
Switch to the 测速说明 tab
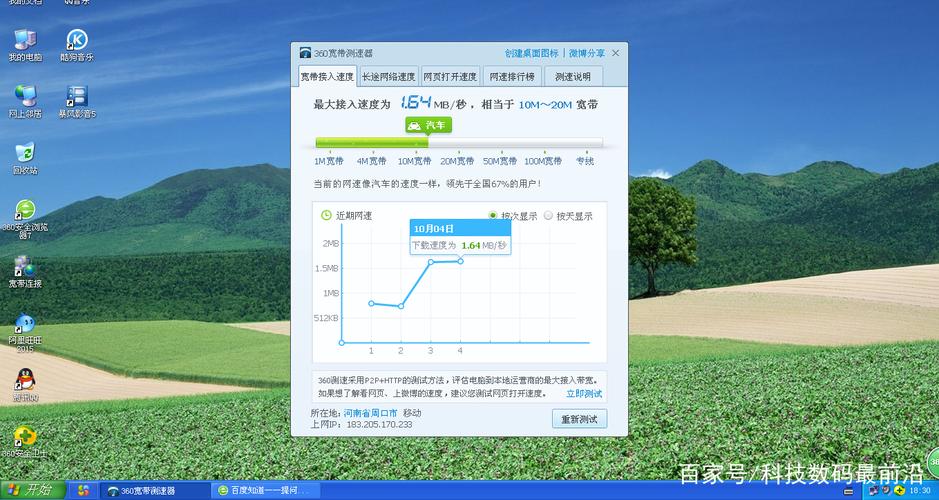click(573, 77)
